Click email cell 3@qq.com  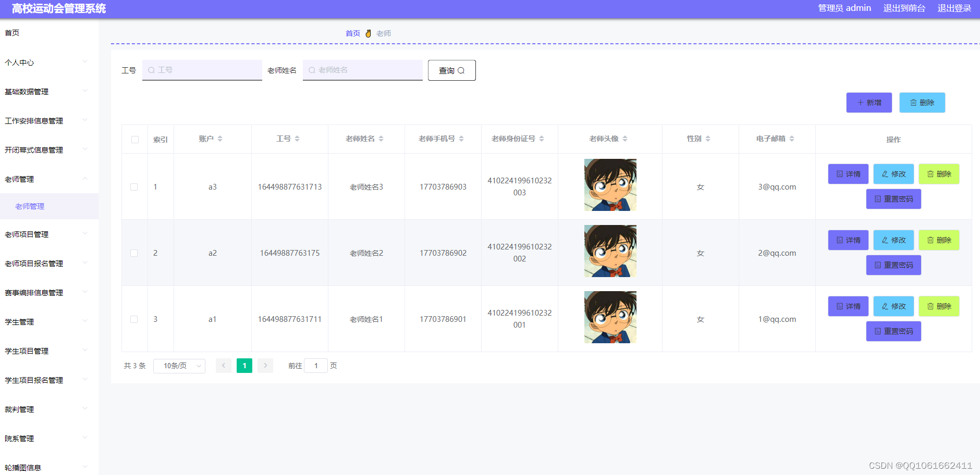[777, 187]
